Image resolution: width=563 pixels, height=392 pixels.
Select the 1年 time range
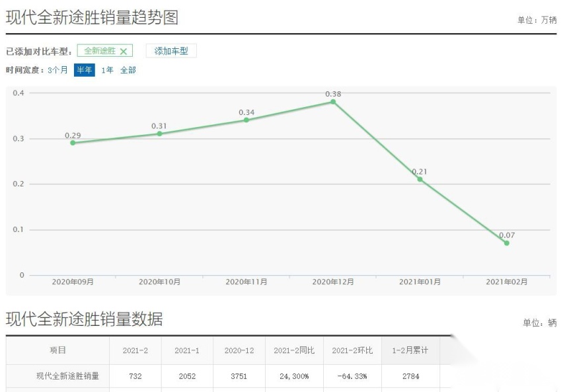click(107, 69)
